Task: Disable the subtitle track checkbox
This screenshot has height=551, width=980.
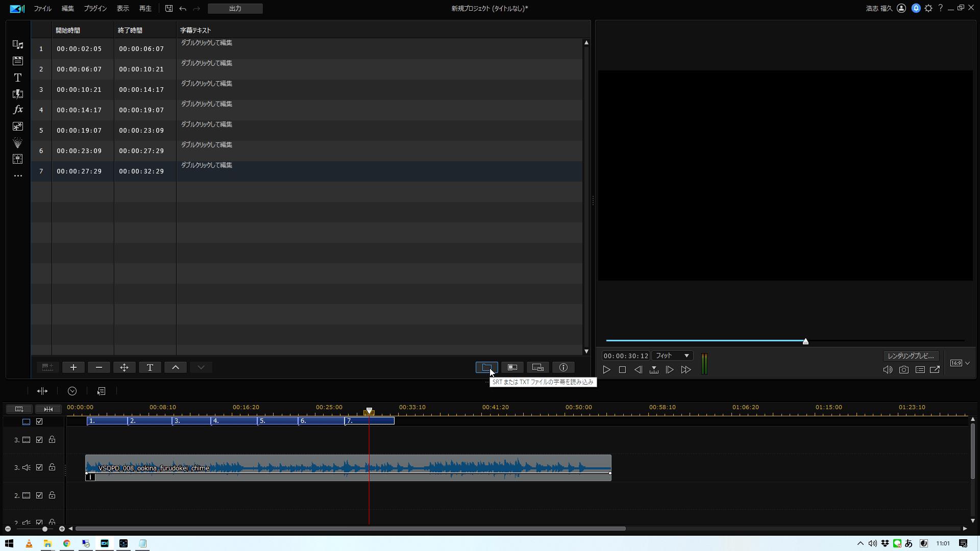Action: pyautogui.click(x=39, y=421)
